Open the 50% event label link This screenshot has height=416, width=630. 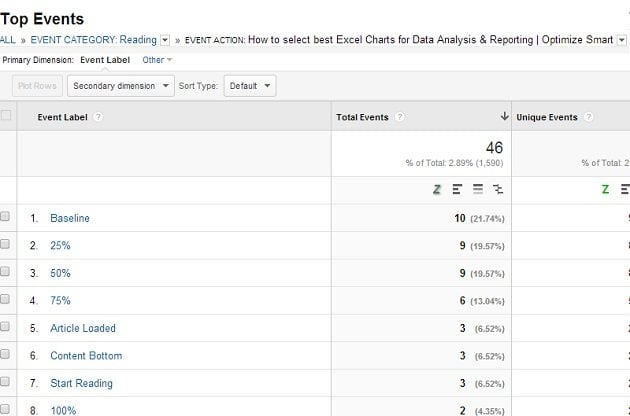(x=60, y=273)
